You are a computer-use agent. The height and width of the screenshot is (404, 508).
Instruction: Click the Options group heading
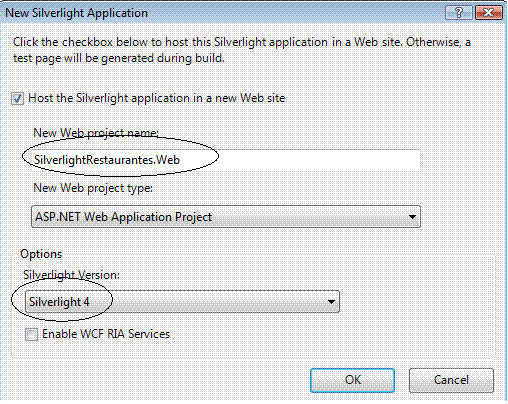41,254
